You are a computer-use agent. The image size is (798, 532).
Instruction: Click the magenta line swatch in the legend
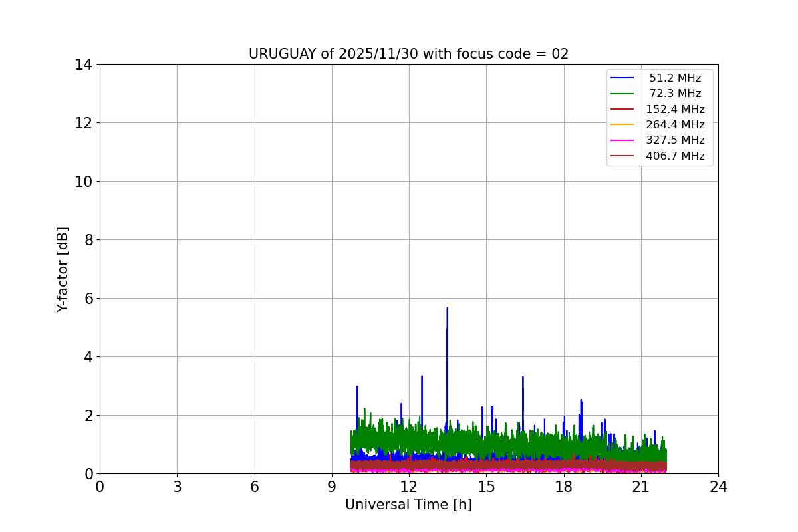(x=622, y=140)
